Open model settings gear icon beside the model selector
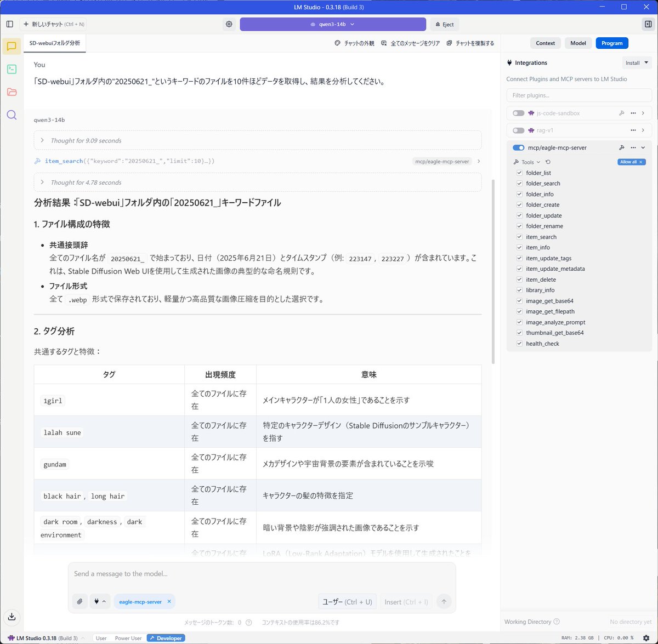The image size is (658, 644). pyautogui.click(x=229, y=24)
